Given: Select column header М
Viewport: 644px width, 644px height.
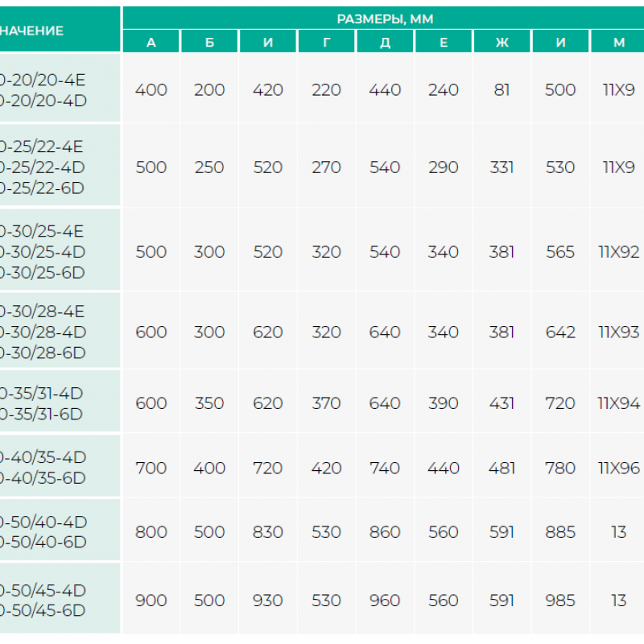Looking at the screenshot, I should click(x=618, y=42).
